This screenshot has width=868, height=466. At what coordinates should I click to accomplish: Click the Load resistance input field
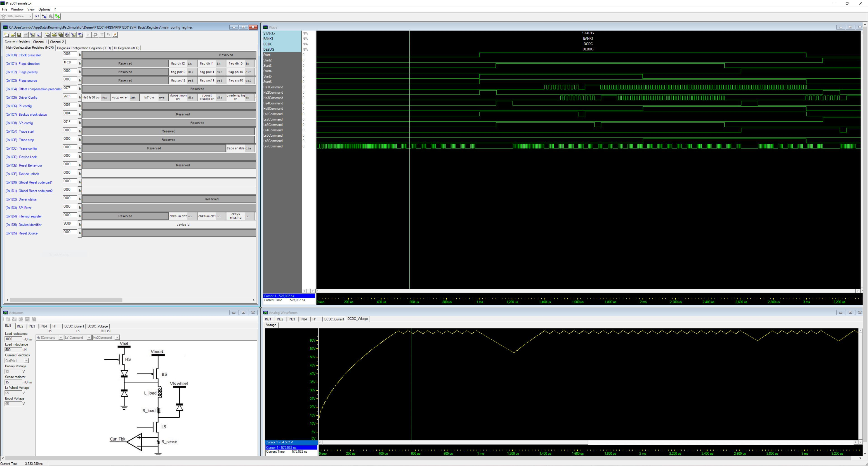pyautogui.click(x=13, y=339)
